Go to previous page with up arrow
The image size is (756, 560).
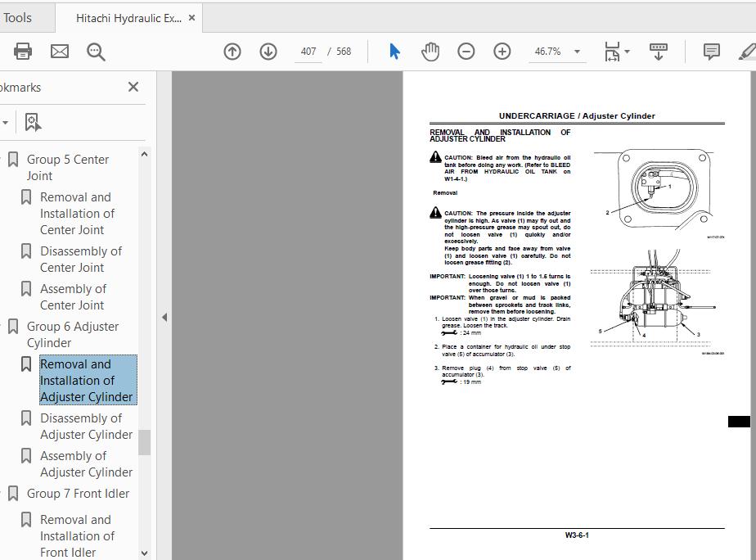232,51
